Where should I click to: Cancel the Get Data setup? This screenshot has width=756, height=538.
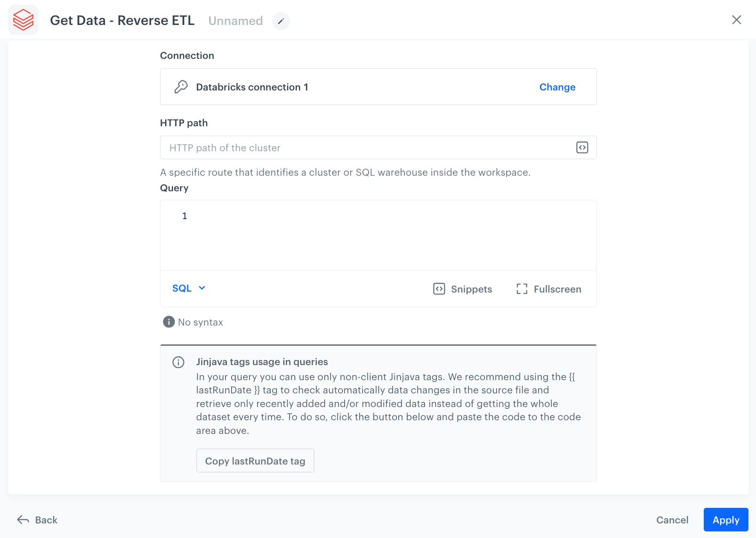[x=672, y=520]
